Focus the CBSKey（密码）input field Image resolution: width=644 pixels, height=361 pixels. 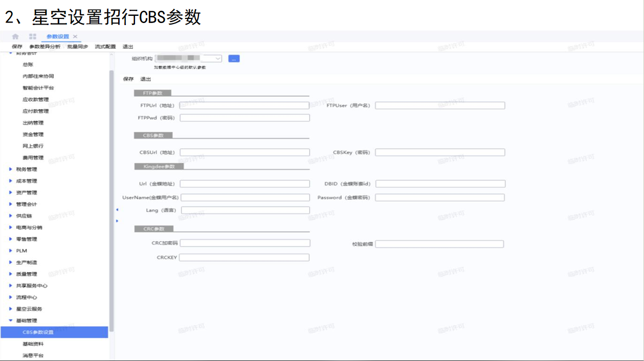pos(440,152)
